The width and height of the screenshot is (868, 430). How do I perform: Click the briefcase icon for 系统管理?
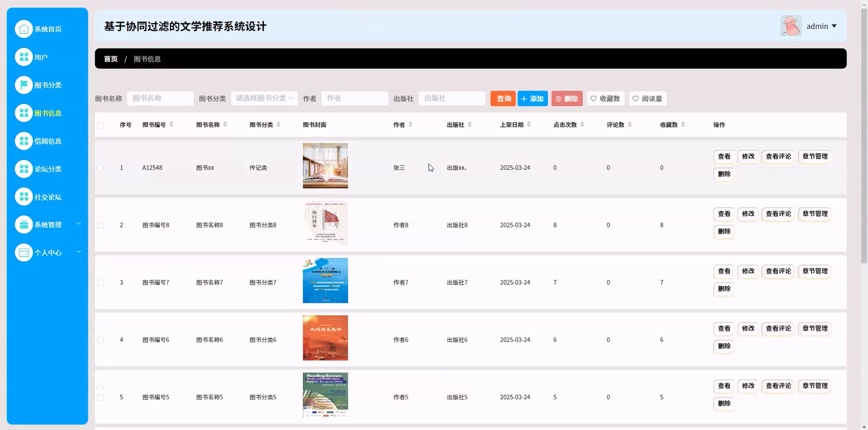point(24,225)
